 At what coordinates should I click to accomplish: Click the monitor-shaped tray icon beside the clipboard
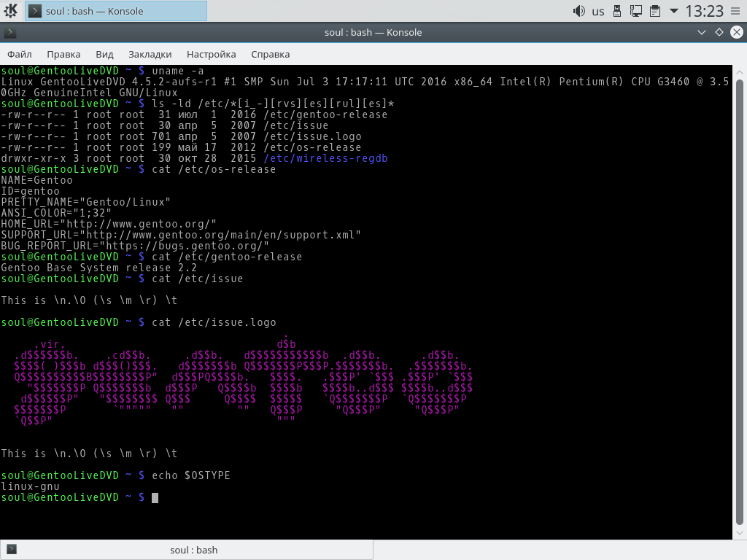point(636,11)
